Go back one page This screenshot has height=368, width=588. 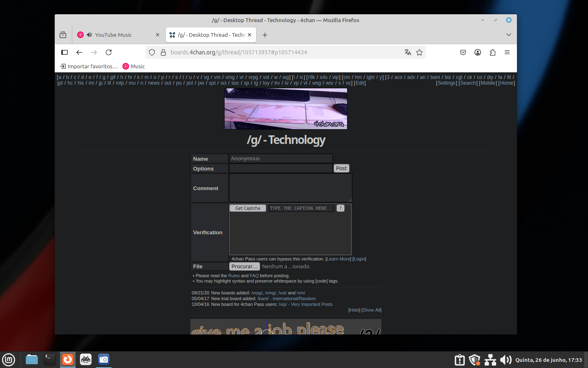coord(79,52)
